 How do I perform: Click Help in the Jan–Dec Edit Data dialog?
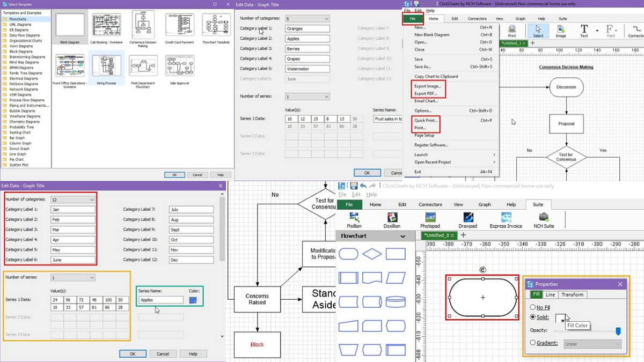point(193,354)
